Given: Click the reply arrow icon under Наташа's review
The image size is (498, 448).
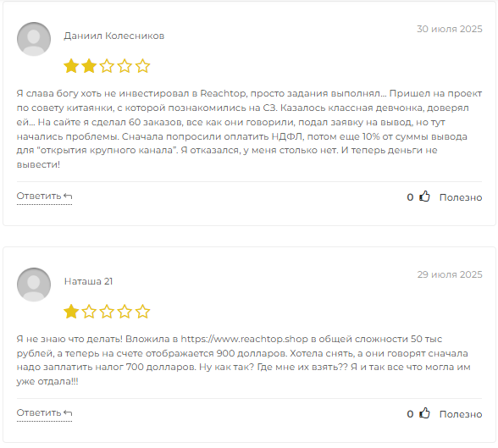Looking at the screenshot, I should point(68,412).
